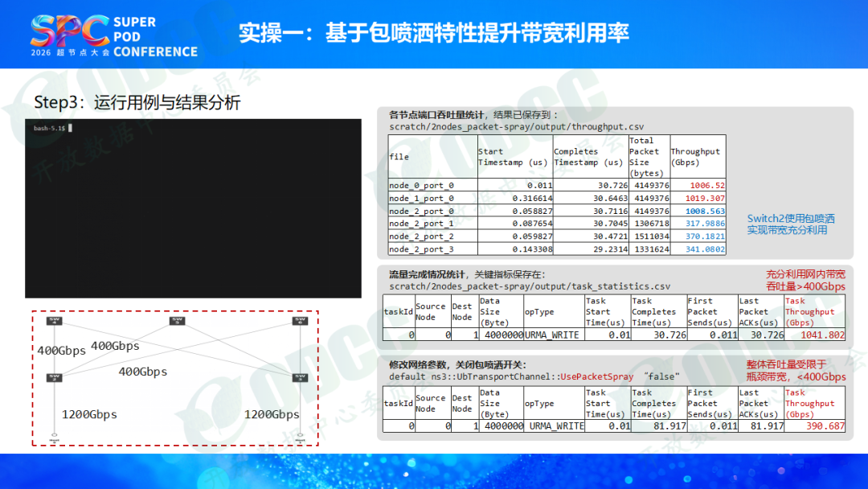Click the node_2_port_3 file cell

click(421, 249)
